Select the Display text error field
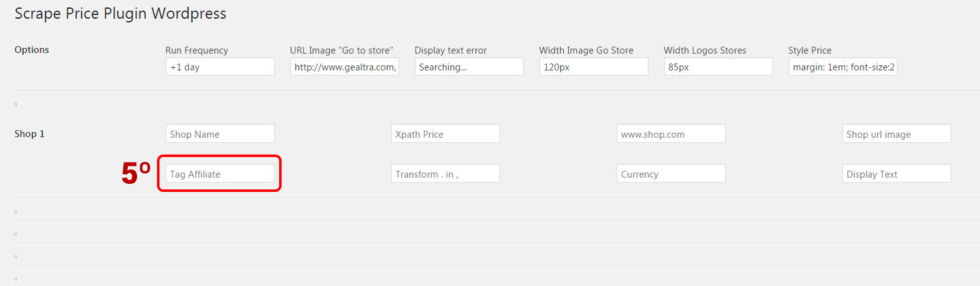The width and height of the screenshot is (980, 286). click(x=469, y=67)
